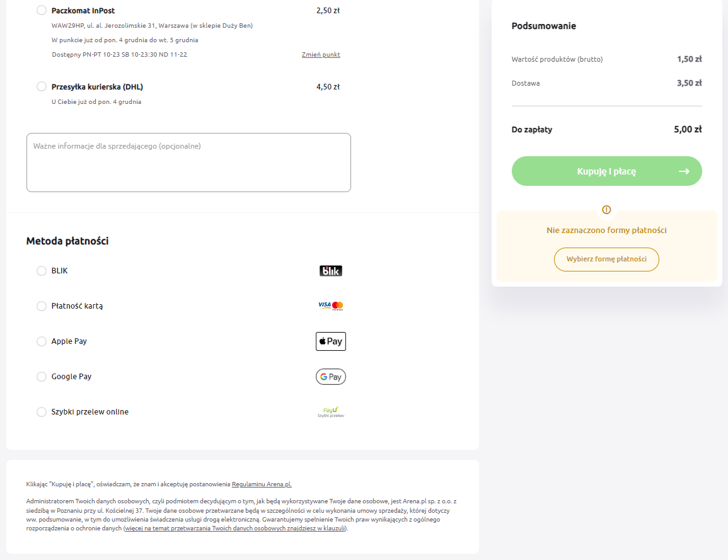This screenshot has height=560, width=728.
Task: Select the Apple Pay radio button
Action: (x=42, y=341)
